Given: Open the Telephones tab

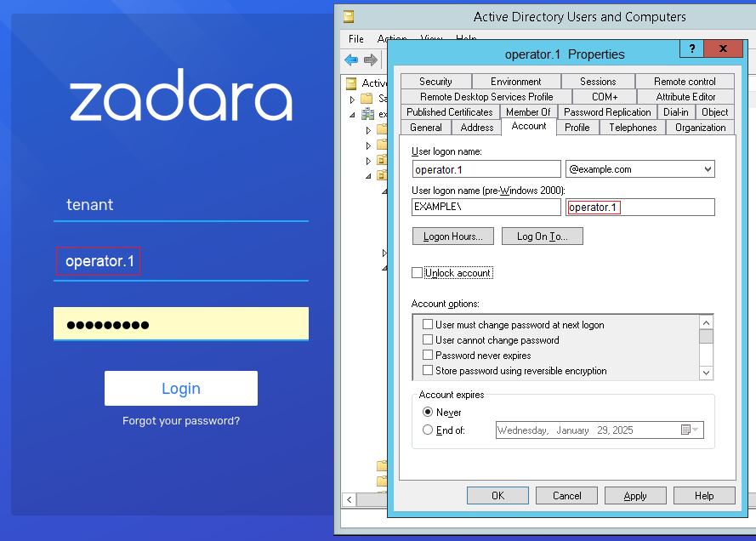Looking at the screenshot, I should click(633, 128).
